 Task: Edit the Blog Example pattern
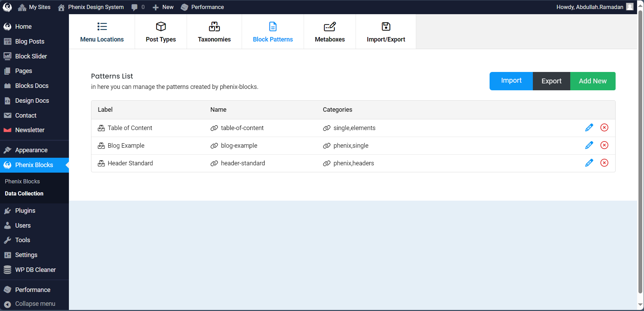point(589,145)
